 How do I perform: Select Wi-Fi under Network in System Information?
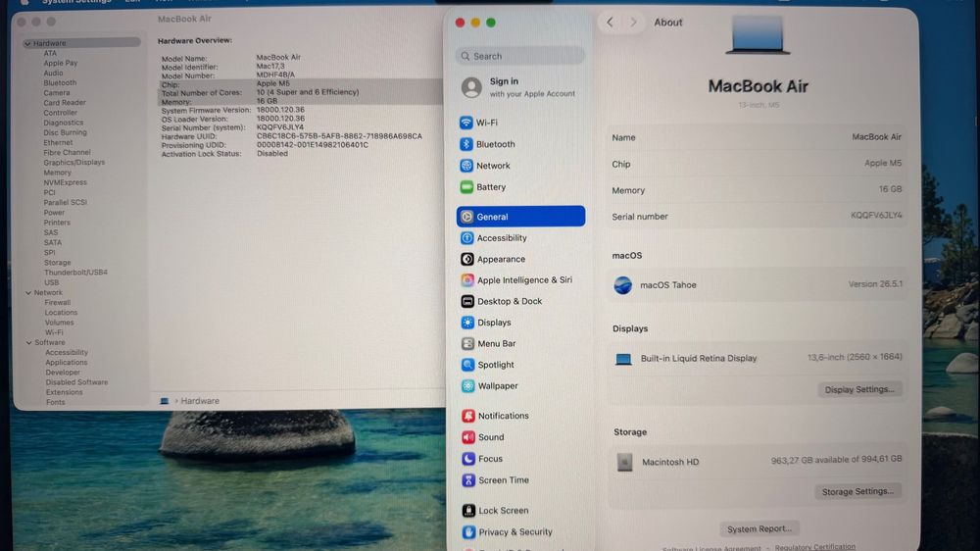pos(54,332)
